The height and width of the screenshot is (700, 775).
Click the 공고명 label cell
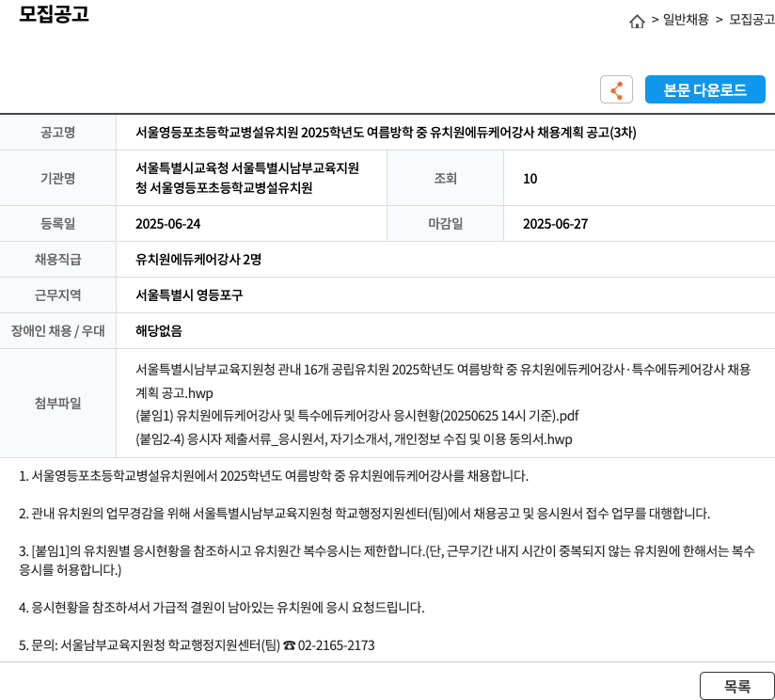click(57, 133)
